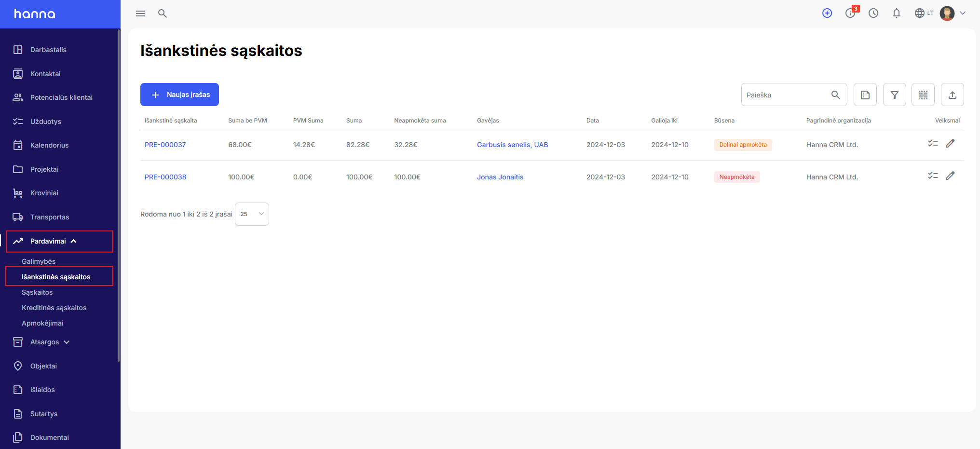The width and height of the screenshot is (980, 449).
Task: Open invoice PRE-000037 link
Action: coord(165,145)
